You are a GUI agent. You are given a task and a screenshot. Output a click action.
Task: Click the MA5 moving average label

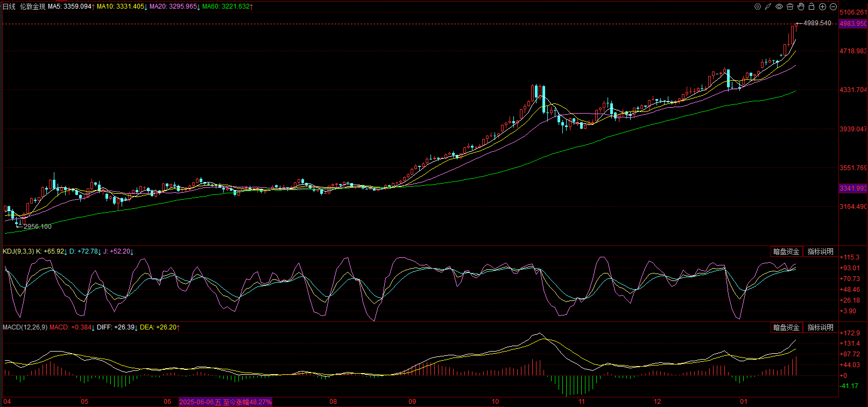70,6
